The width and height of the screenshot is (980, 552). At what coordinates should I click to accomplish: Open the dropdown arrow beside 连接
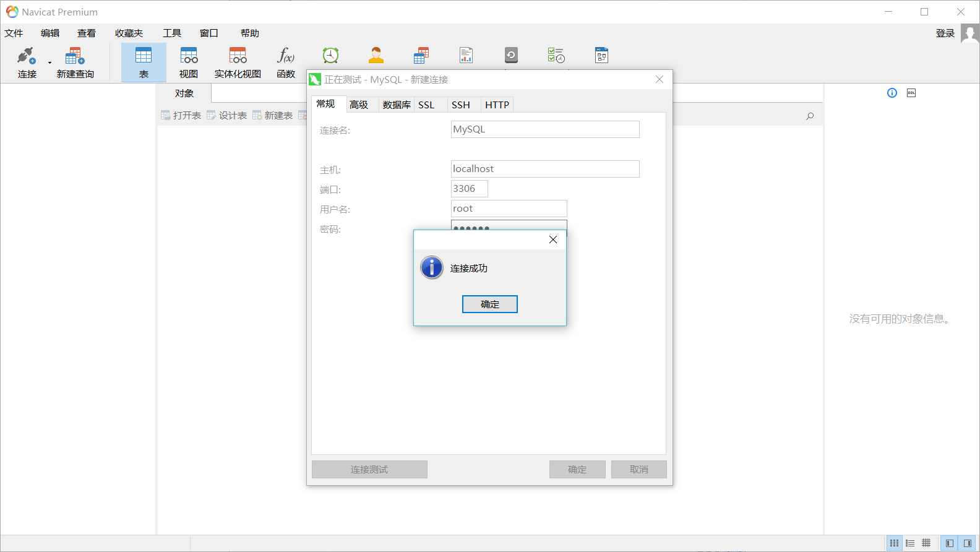pyautogui.click(x=49, y=63)
